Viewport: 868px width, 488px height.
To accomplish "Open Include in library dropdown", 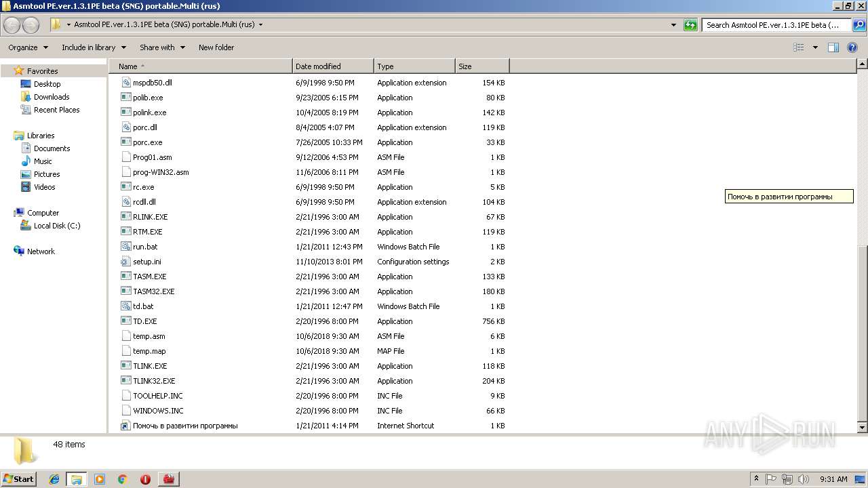I will (94, 47).
